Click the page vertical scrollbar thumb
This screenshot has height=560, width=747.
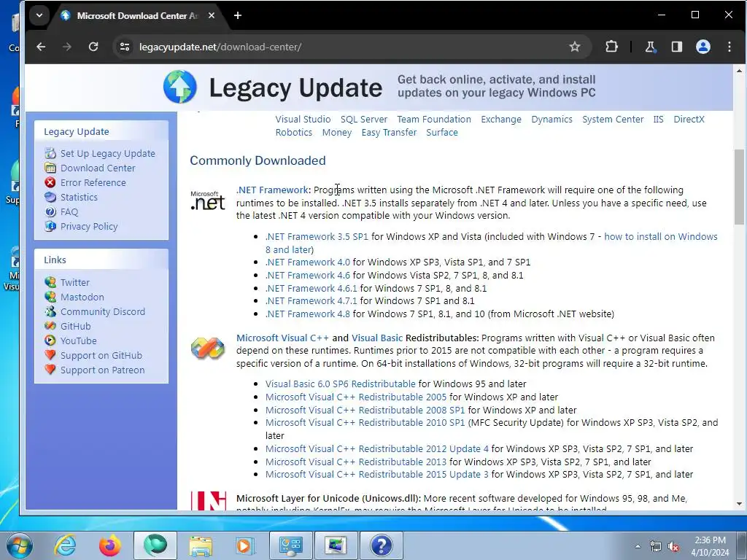tap(740, 189)
